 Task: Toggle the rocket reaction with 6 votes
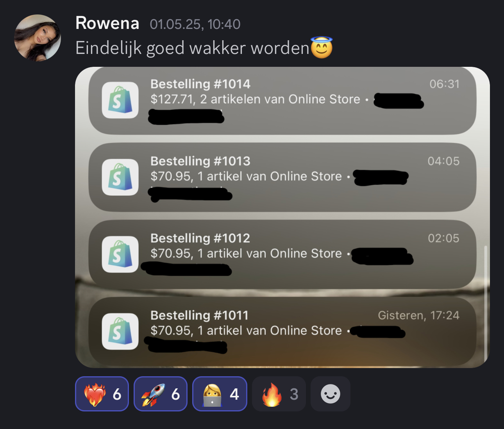(161, 394)
